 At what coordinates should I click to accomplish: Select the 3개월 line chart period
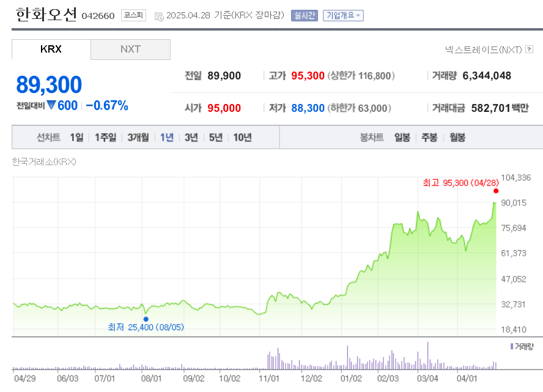pyautogui.click(x=138, y=138)
